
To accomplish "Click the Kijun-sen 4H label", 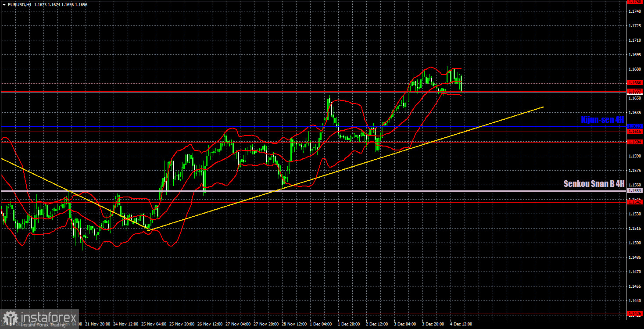I will tap(602, 120).
